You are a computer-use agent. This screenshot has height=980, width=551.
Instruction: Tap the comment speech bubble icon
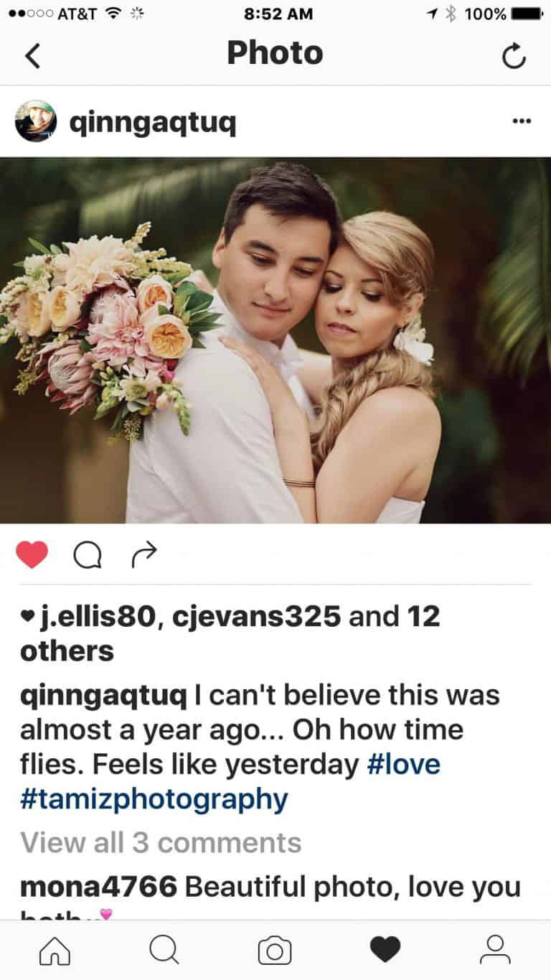pos(88,554)
